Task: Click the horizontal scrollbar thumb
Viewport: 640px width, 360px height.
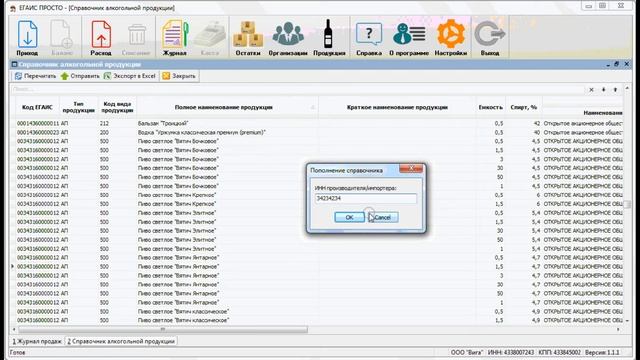Action: pos(162,329)
